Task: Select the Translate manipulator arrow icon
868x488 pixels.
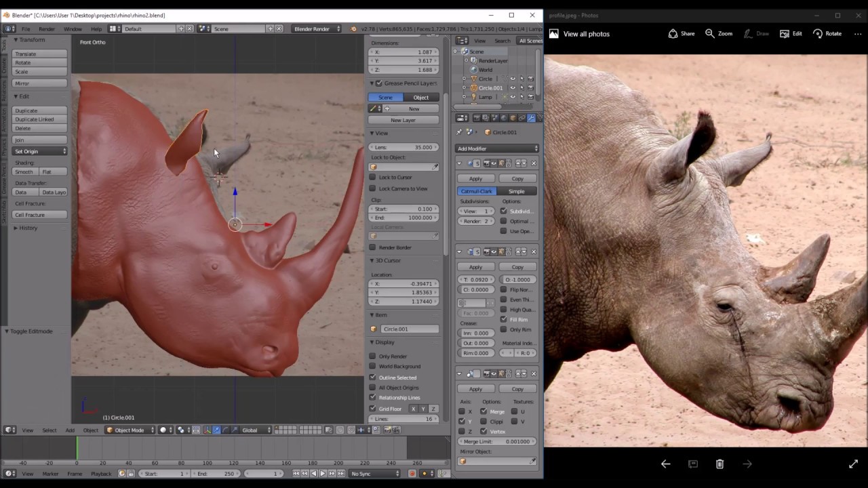Action: 216,430
